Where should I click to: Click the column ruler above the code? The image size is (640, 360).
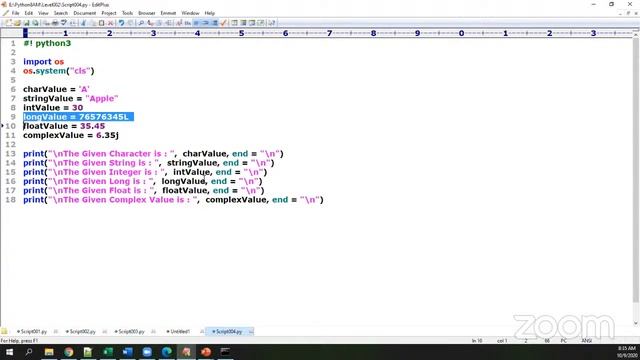(x=316, y=33)
